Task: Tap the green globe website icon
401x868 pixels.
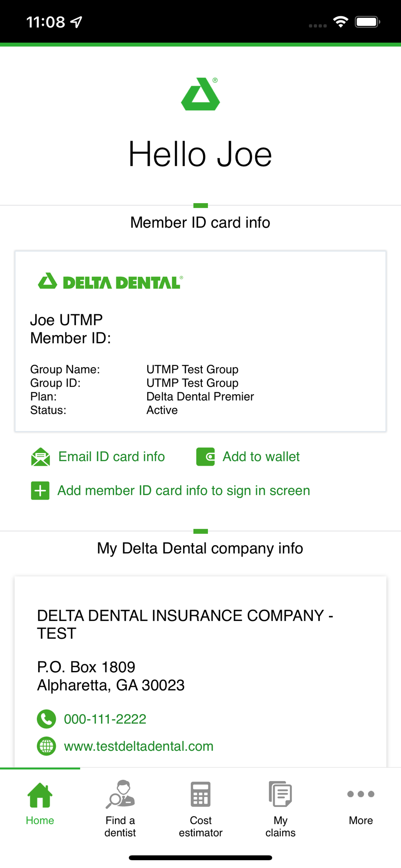Action: tap(46, 746)
